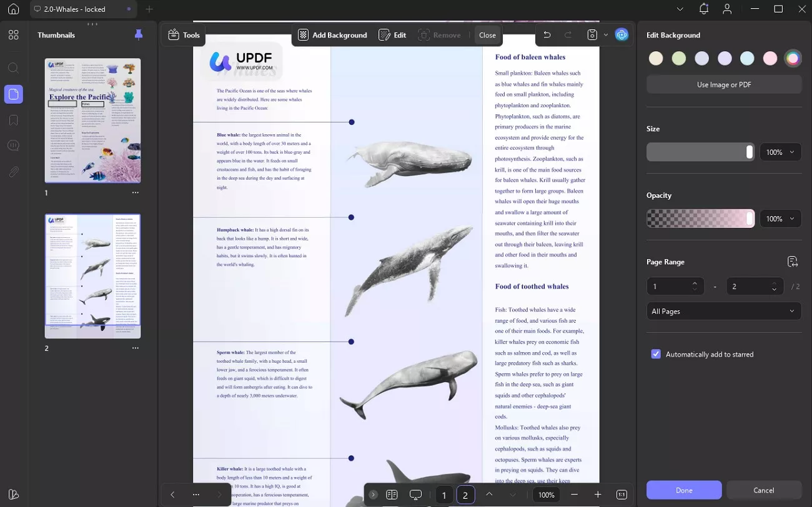Open the Size percentage dropdown
This screenshot has height=507, width=812.
click(780, 152)
